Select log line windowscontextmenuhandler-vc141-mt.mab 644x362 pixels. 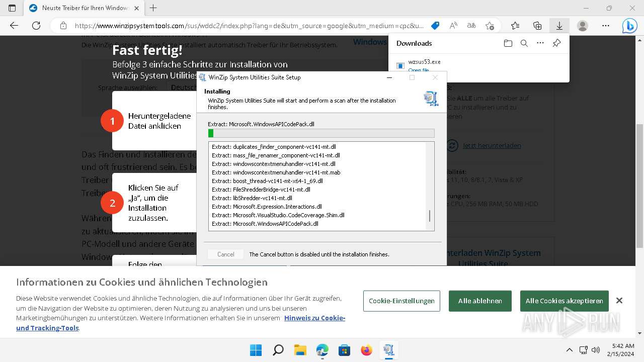point(276,172)
